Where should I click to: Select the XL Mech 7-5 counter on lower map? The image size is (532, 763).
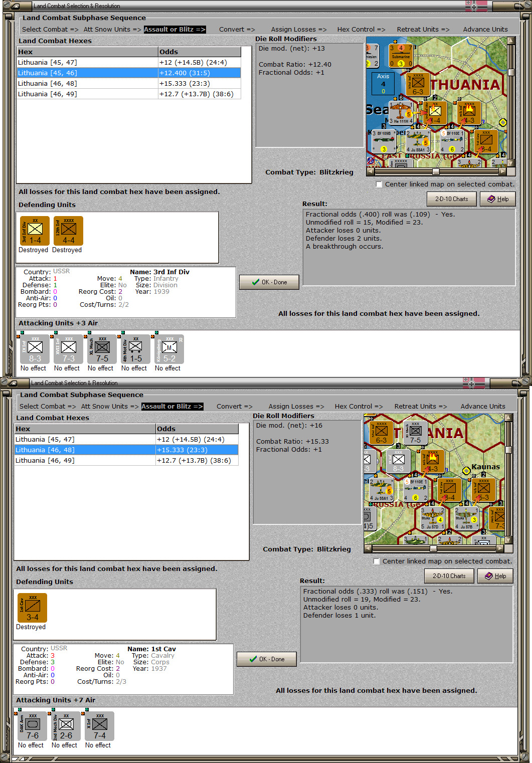[415, 432]
